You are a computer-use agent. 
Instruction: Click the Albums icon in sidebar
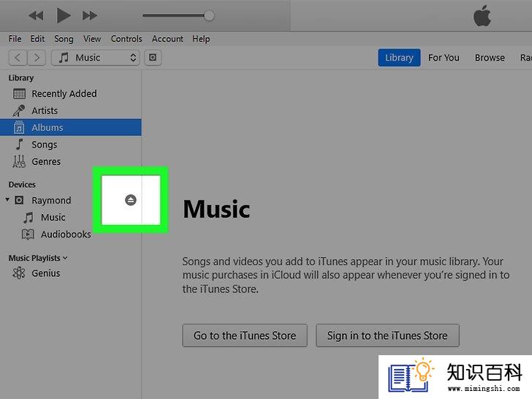19,128
